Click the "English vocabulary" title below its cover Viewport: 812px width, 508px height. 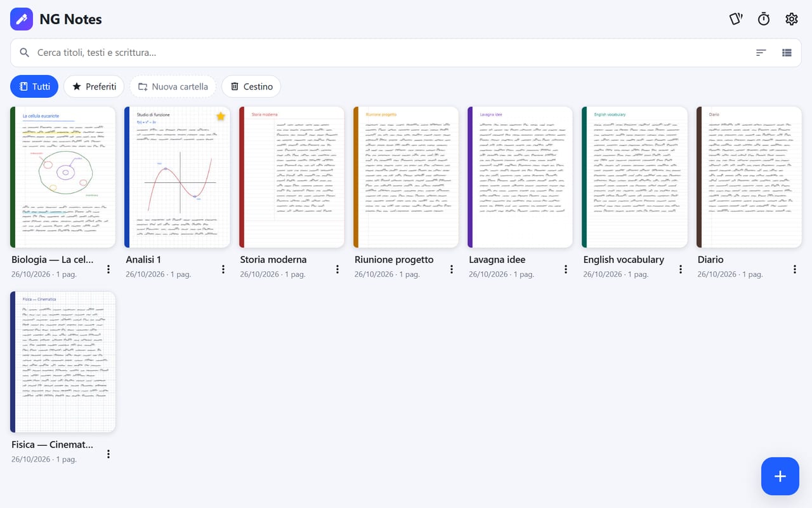[624, 260]
